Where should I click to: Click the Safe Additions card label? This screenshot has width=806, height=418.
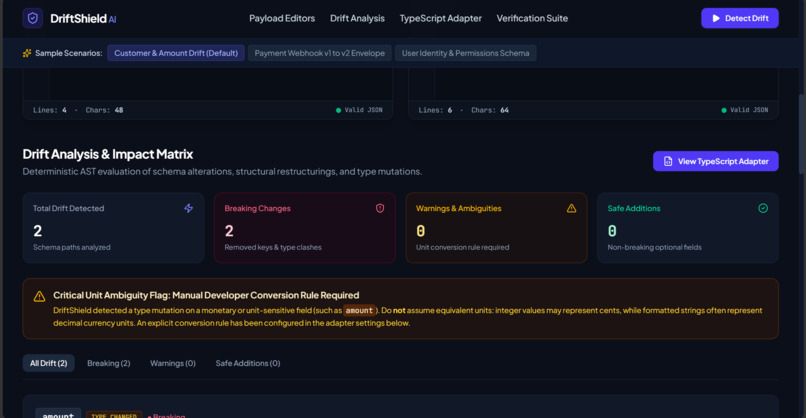[x=634, y=208]
